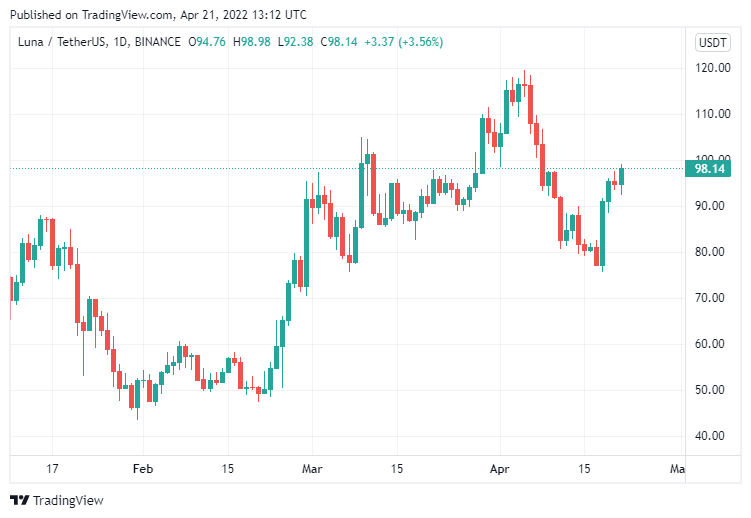Click the latest green candle on the chart
Image resolution: width=751 pixels, height=518 pixels.
(x=622, y=176)
